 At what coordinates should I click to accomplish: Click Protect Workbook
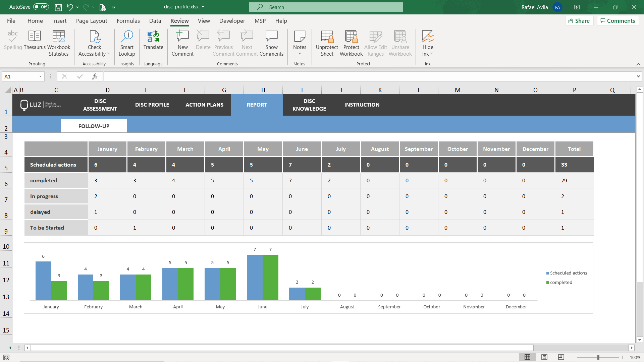[351, 43]
